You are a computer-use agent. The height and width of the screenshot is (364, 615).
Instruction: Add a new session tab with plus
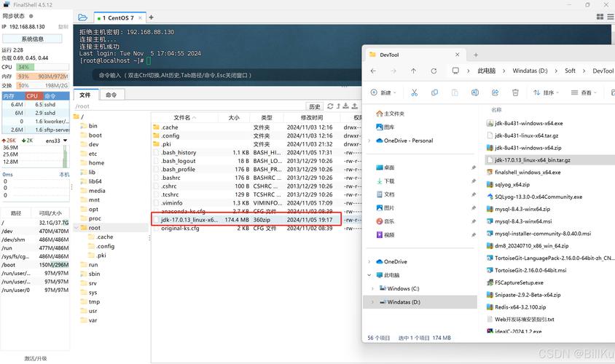point(152,17)
